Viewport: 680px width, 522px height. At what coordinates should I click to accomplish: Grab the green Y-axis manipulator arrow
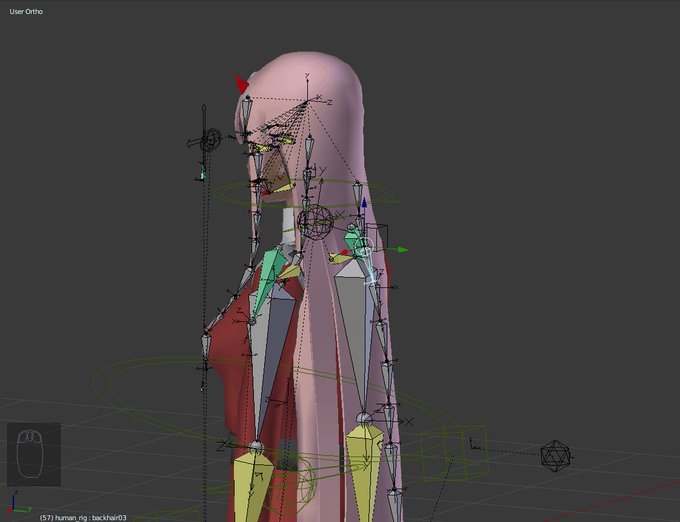point(402,249)
